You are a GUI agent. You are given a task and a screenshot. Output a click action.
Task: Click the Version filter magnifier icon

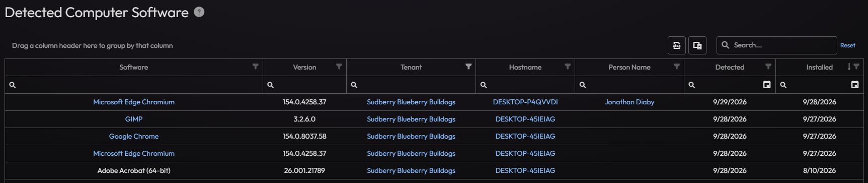click(x=270, y=85)
